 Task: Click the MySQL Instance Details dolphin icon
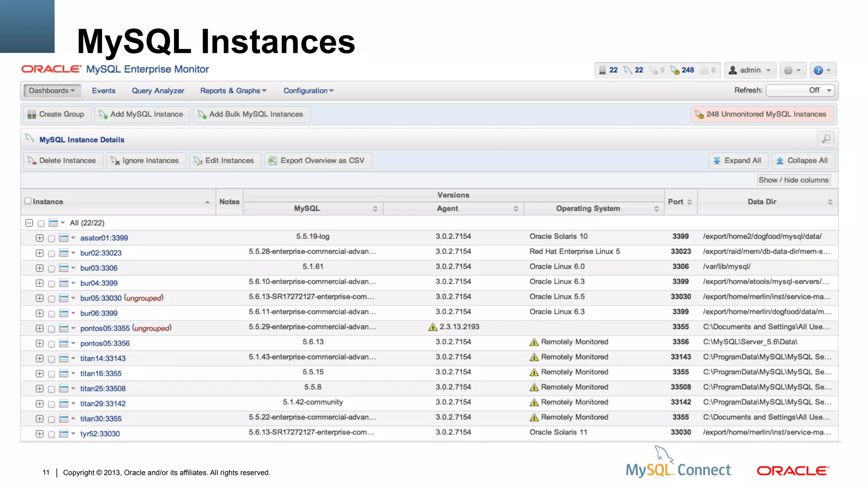tap(29, 138)
